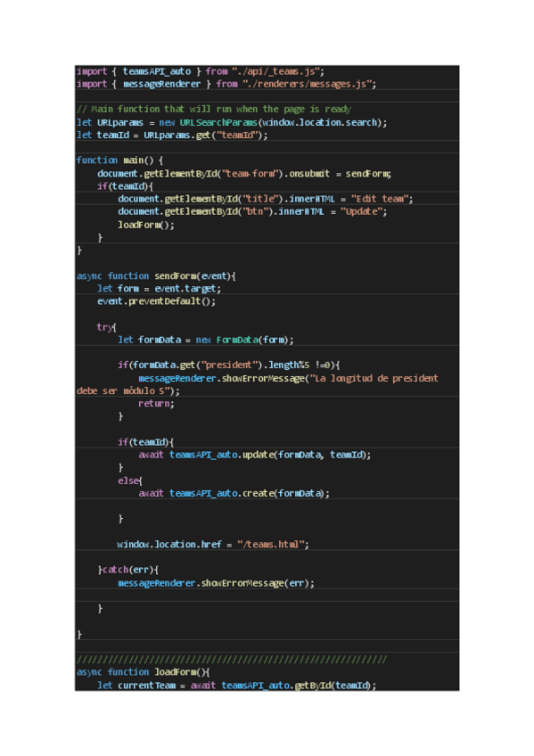The image size is (534, 756).
Task: Click the 'let form = event.target;' line
Action: tap(159, 288)
